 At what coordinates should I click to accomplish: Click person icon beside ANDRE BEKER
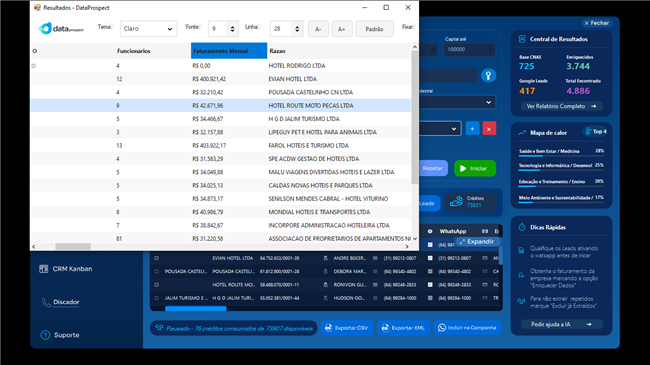[x=325, y=258]
